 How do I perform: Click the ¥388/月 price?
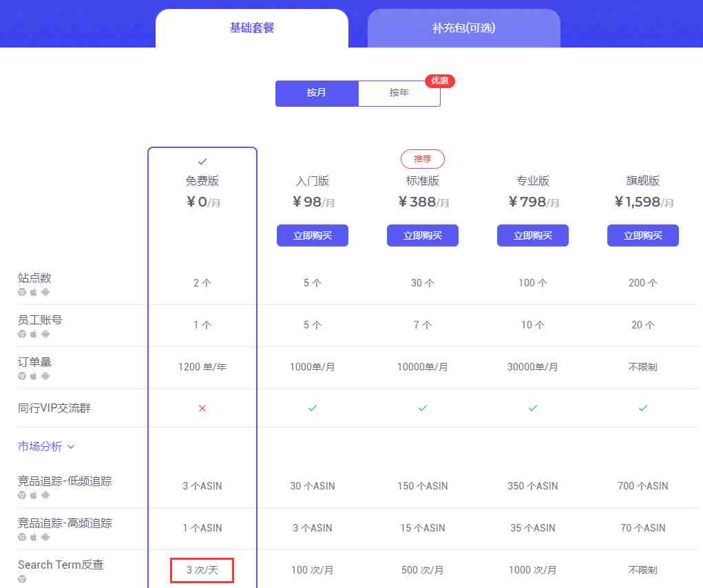423,202
